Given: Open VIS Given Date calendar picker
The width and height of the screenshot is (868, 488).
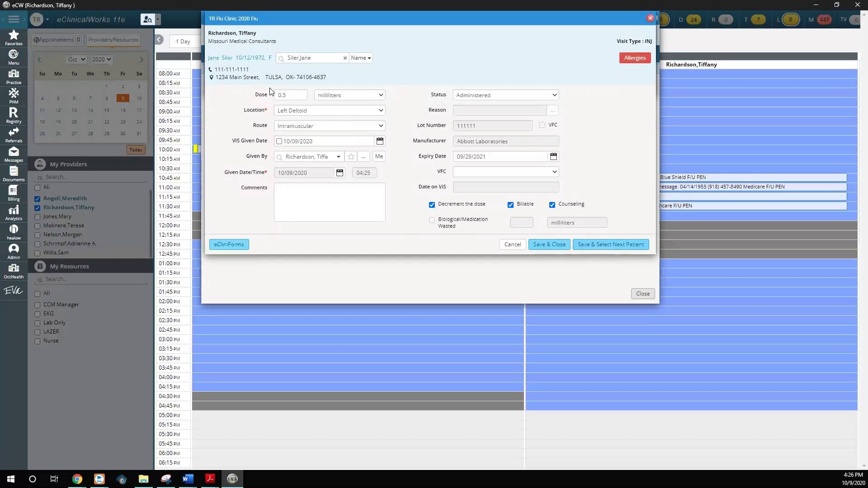Looking at the screenshot, I should point(380,141).
